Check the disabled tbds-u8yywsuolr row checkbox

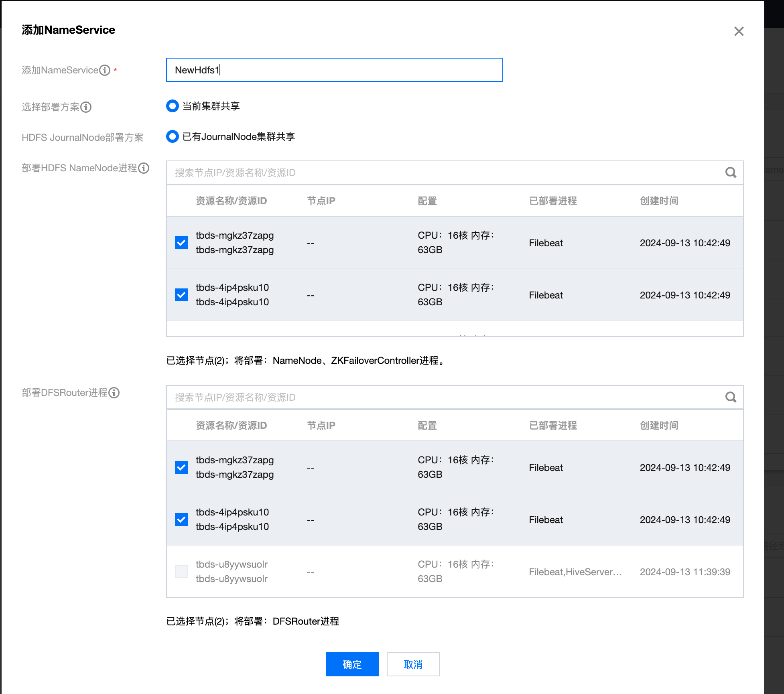click(x=181, y=572)
